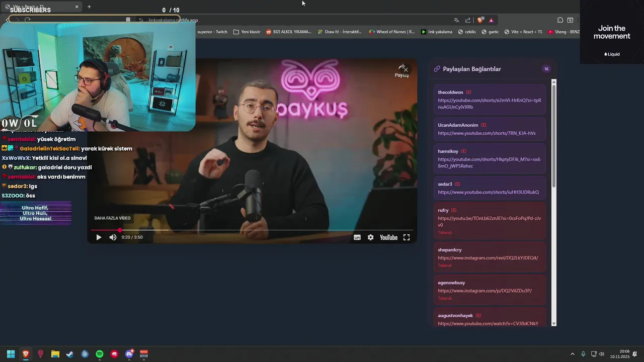The height and width of the screenshot is (362, 644).
Task: Click the red playhead on the video timeline
Action: pos(120,230)
